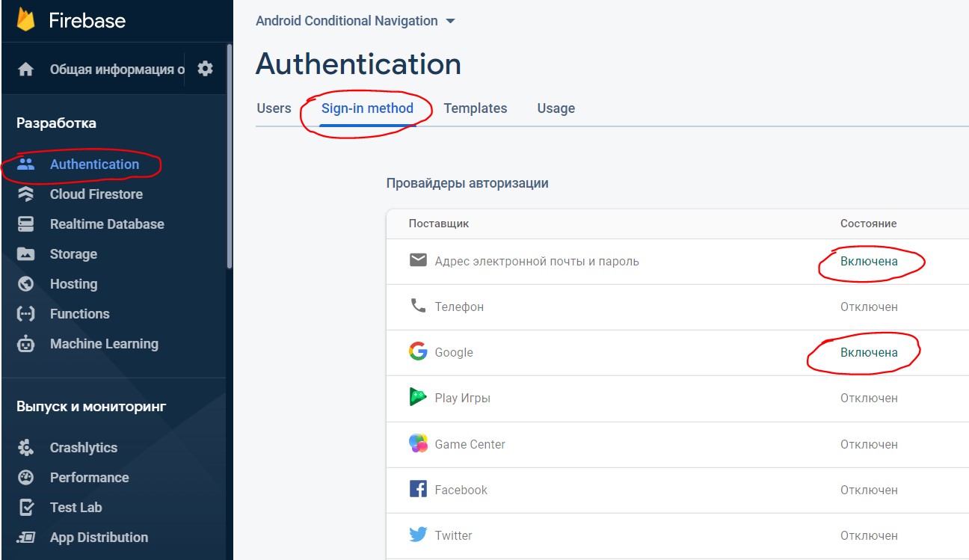Open Authentication in the sidebar
Screen dimensions: 969x560
coord(94,164)
